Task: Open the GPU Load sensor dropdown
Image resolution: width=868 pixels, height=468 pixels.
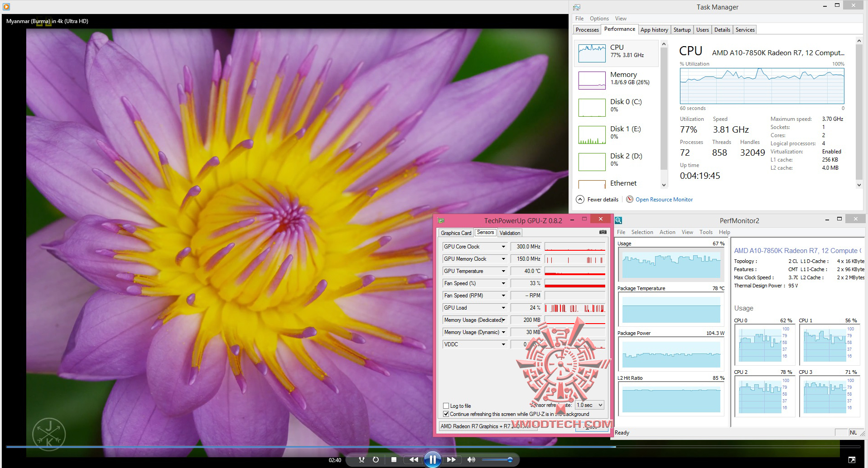Action: click(503, 308)
